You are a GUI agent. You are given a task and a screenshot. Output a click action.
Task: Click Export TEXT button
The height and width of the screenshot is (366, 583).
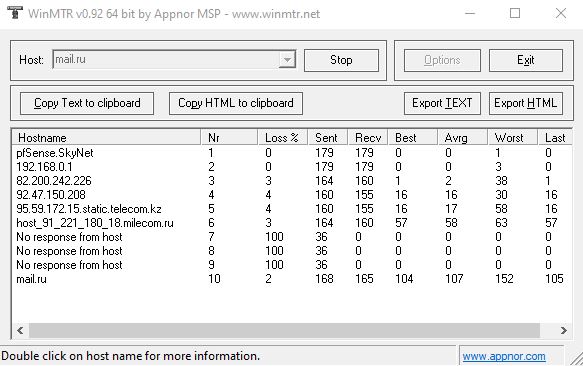(x=442, y=103)
